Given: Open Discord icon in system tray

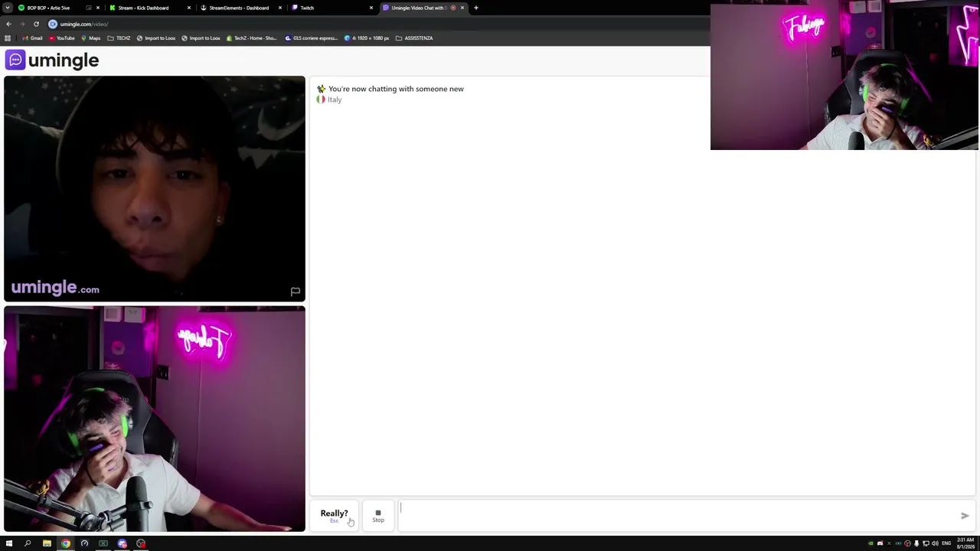Looking at the screenshot, I should coord(880,543).
